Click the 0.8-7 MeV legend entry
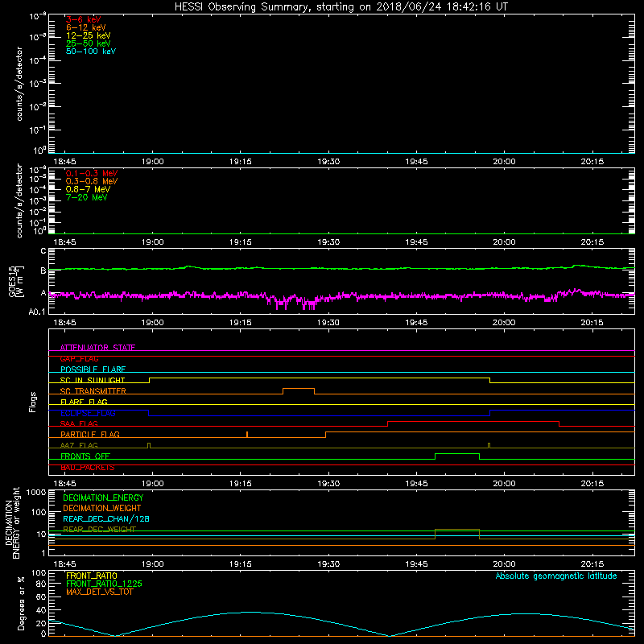This screenshot has width=644, height=644. [x=88, y=189]
